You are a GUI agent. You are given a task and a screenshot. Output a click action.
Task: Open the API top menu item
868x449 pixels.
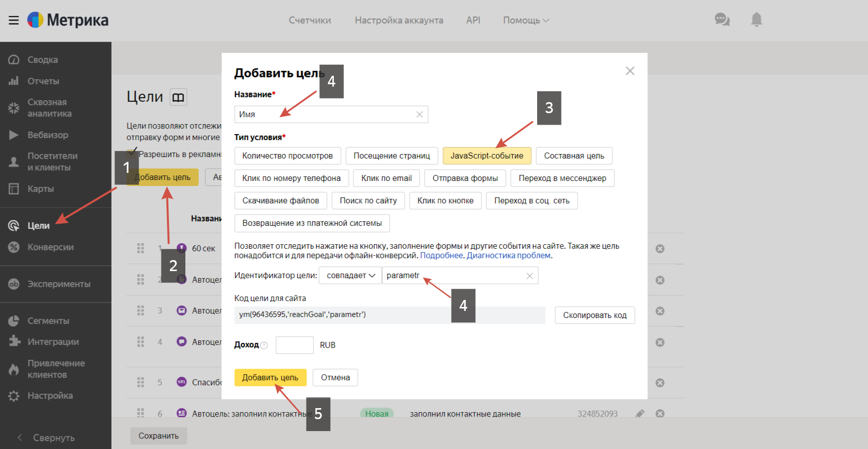473,20
